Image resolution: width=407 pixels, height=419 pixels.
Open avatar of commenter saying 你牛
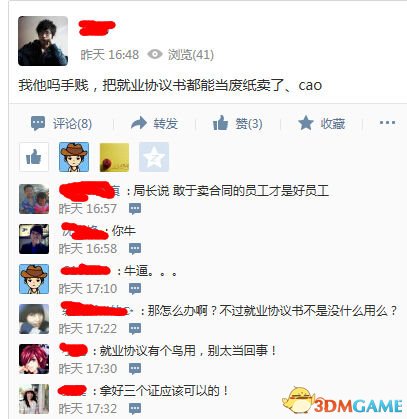(x=34, y=239)
